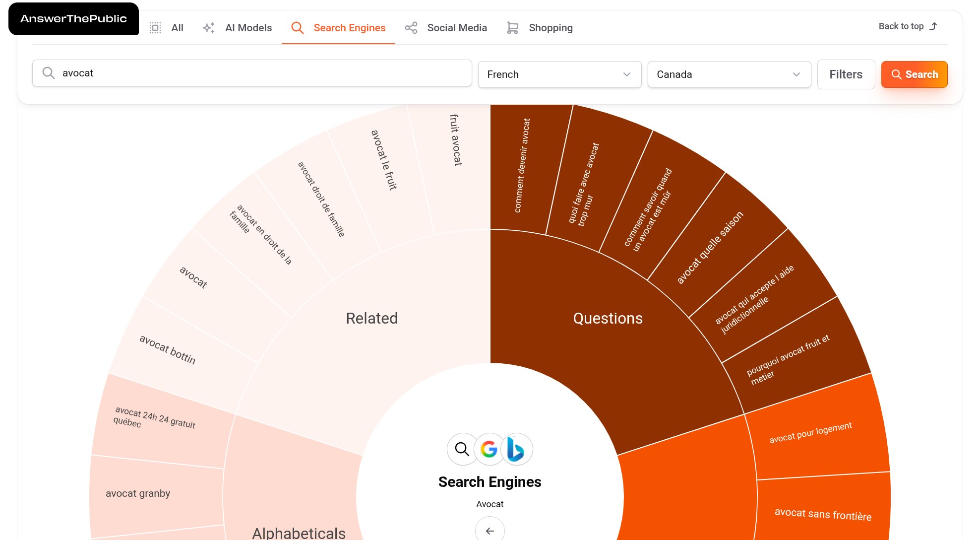Click the Social Media share icon
This screenshot has height=540, width=980.
click(x=411, y=28)
